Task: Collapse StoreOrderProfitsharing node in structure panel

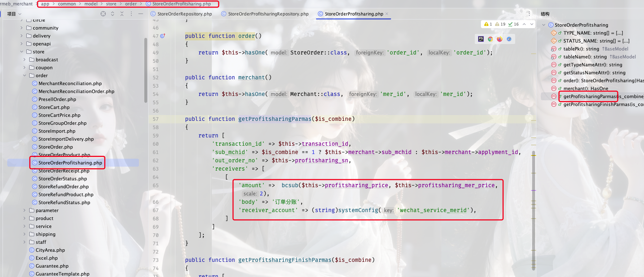Action: point(544,25)
